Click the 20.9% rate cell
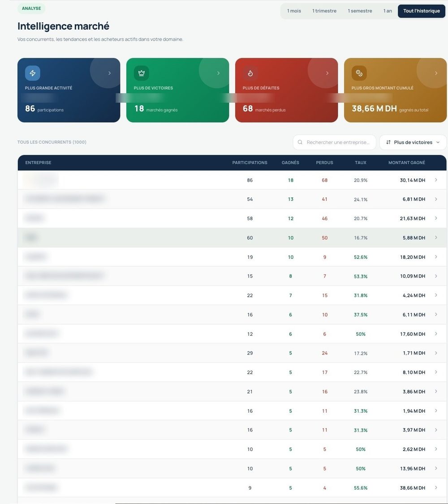This screenshot has width=448, height=504. [361, 180]
